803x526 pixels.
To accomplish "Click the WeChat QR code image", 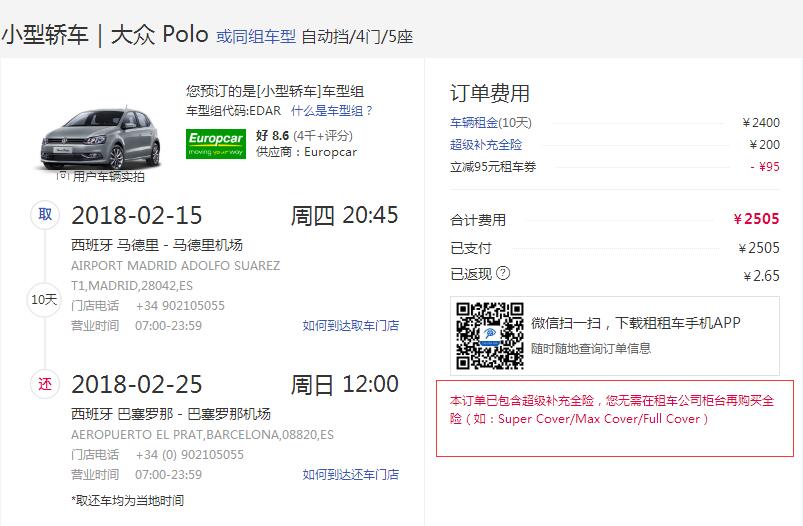I will click(490, 336).
